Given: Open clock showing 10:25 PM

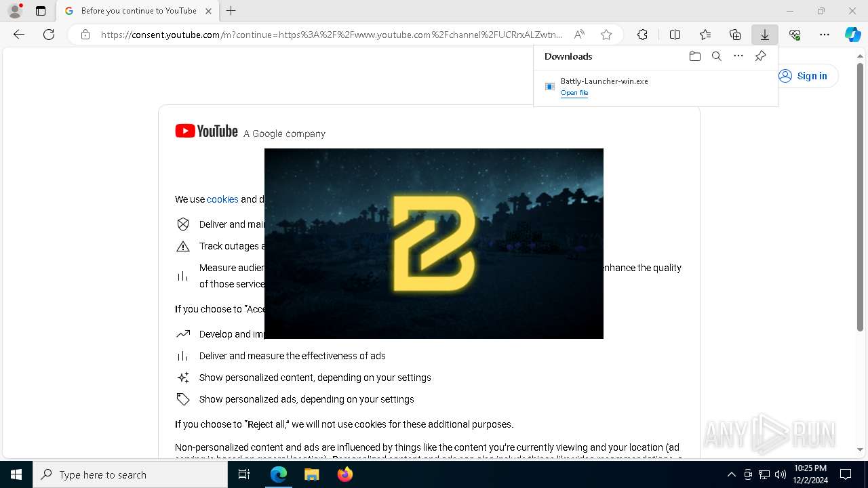Looking at the screenshot, I should pos(810,474).
